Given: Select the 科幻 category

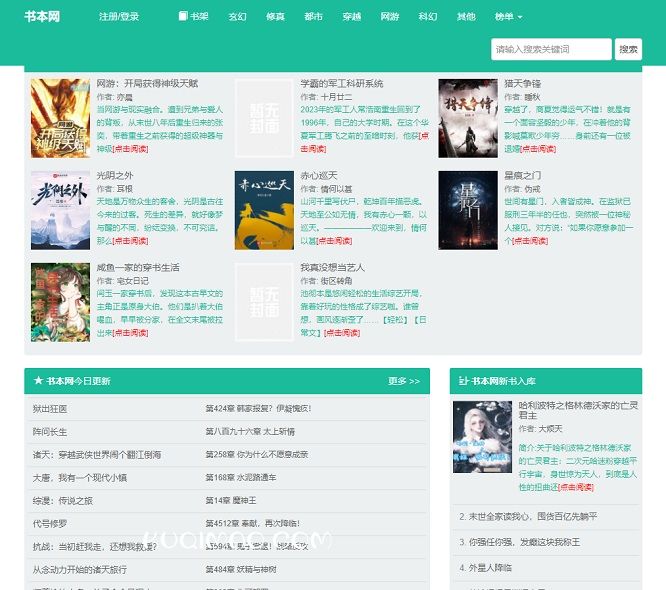Looking at the screenshot, I should [x=428, y=17].
